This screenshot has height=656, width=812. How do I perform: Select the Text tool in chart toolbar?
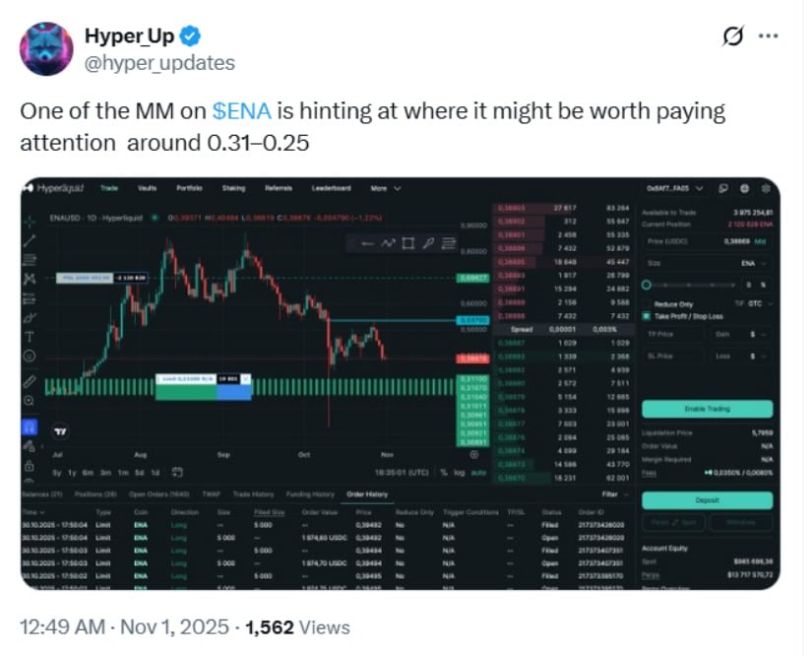click(x=31, y=335)
